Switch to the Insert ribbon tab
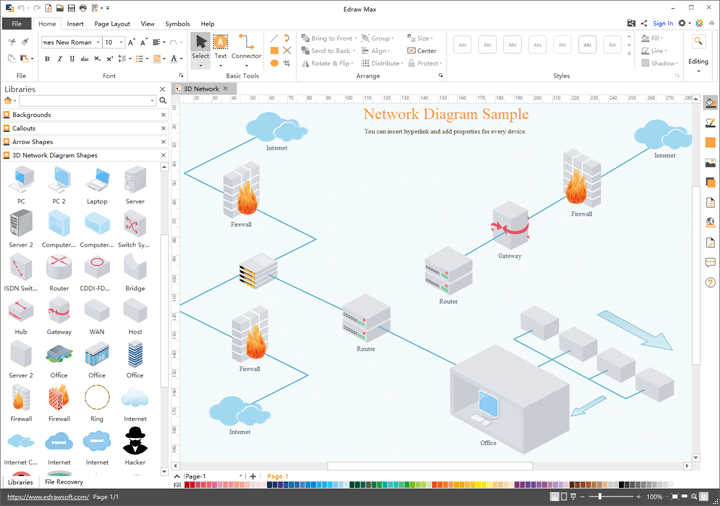 point(75,23)
